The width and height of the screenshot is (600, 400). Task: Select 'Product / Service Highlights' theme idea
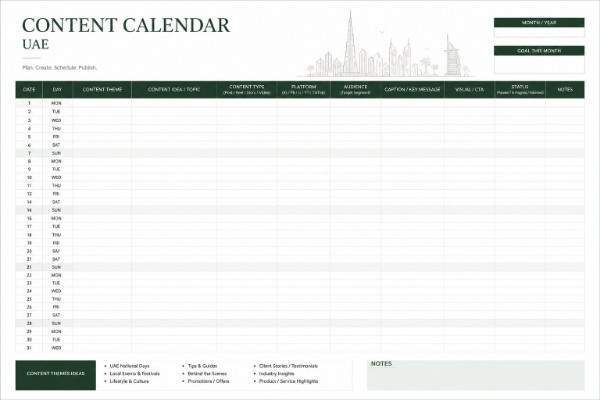coord(289,381)
